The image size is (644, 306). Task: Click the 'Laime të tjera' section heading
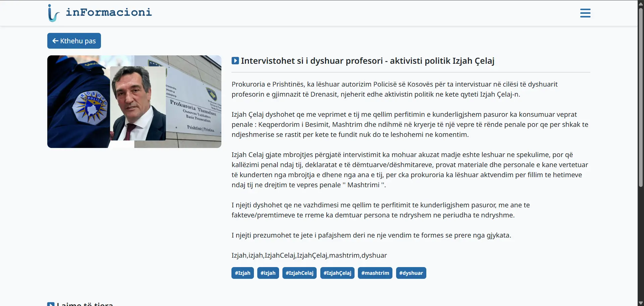click(x=85, y=304)
